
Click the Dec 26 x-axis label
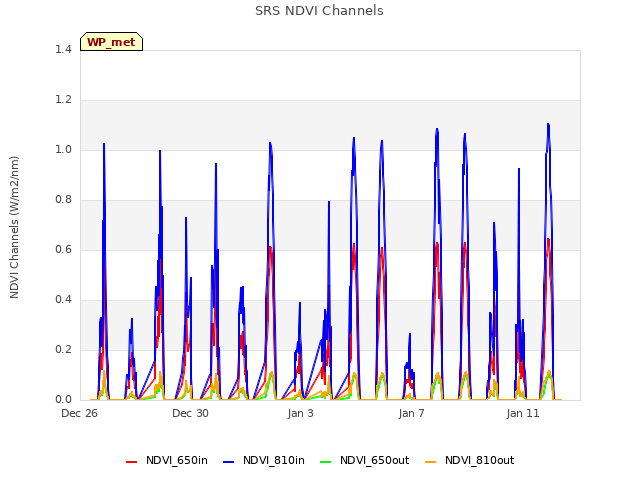coord(80,413)
